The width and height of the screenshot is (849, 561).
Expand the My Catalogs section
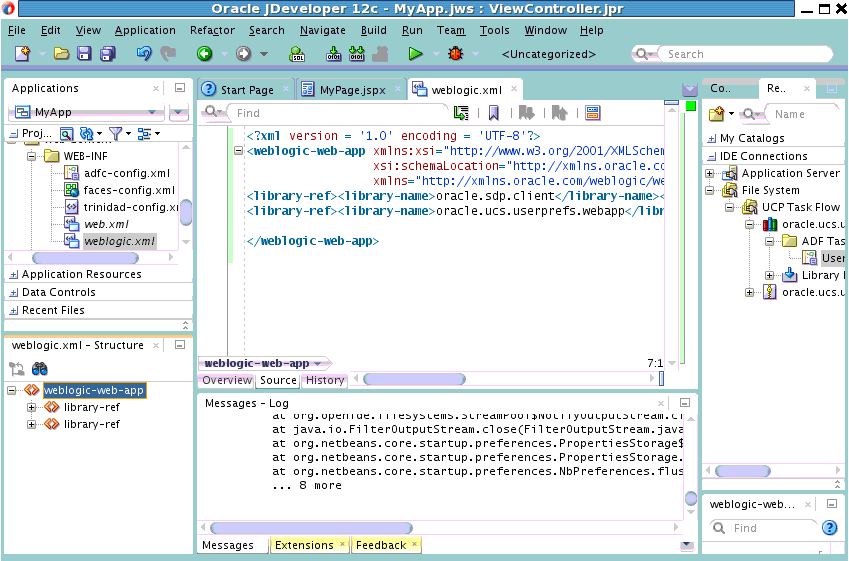(x=712, y=139)
